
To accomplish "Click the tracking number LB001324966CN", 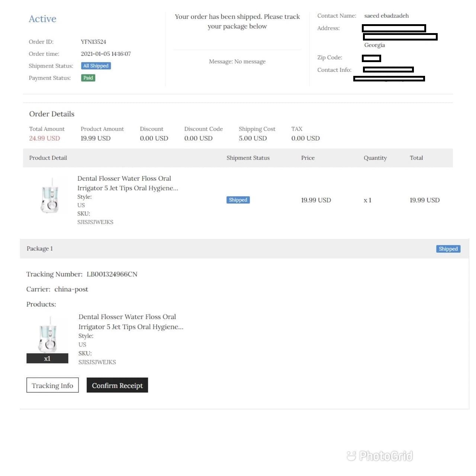I will [112, 274].
